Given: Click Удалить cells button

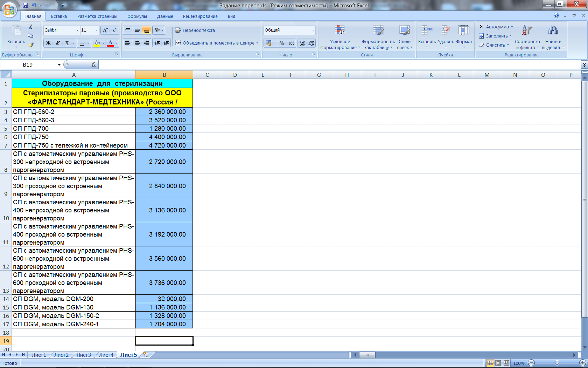Looking at the screenshot, I should click(x=446, y=37).
